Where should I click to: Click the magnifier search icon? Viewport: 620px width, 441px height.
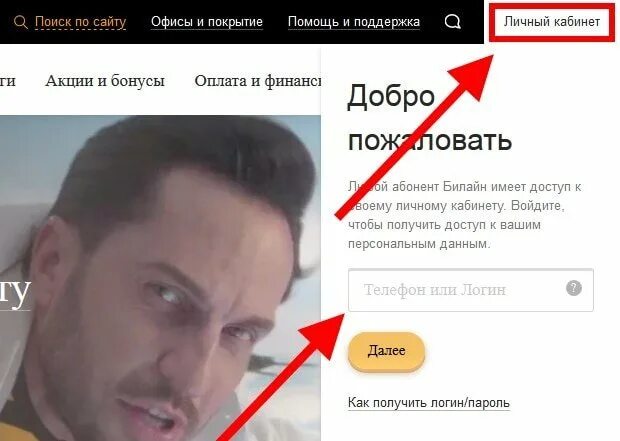[x=21, y=22]
